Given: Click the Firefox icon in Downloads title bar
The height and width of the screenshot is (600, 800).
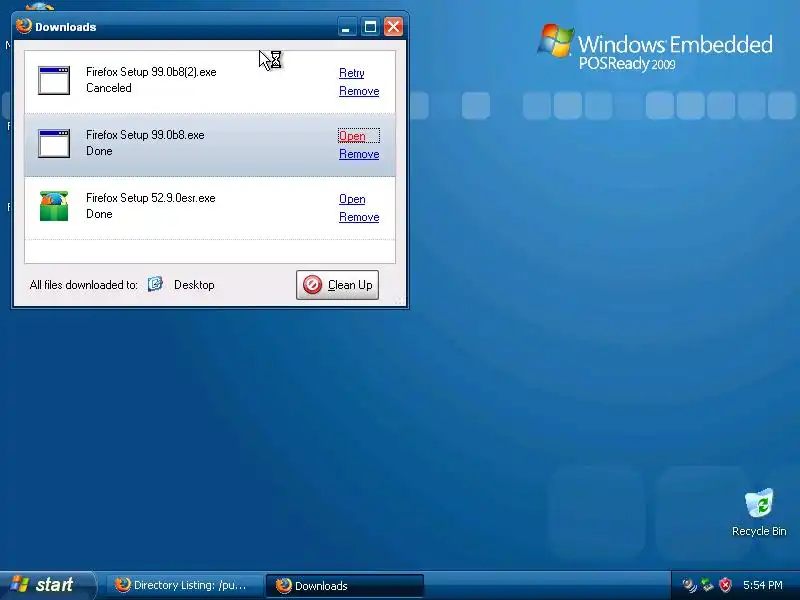Looking at the screenshot, I should [23, 26].
